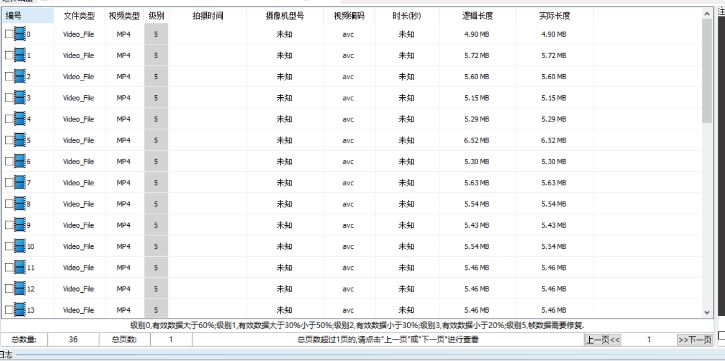The image size is (725, 361).
Task: Check the checkbox for file 0
Action: [9, 34]
